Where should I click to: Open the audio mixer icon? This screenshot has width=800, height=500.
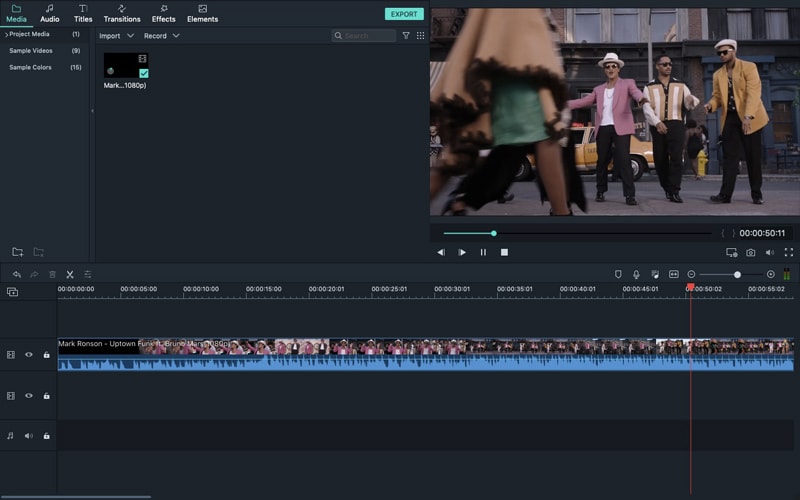point(655,274)
